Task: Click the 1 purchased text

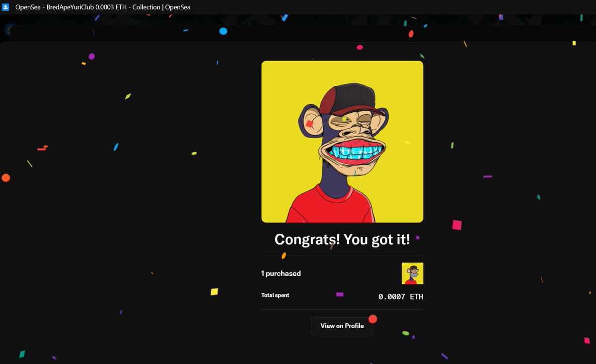Action: coord(281,273)
